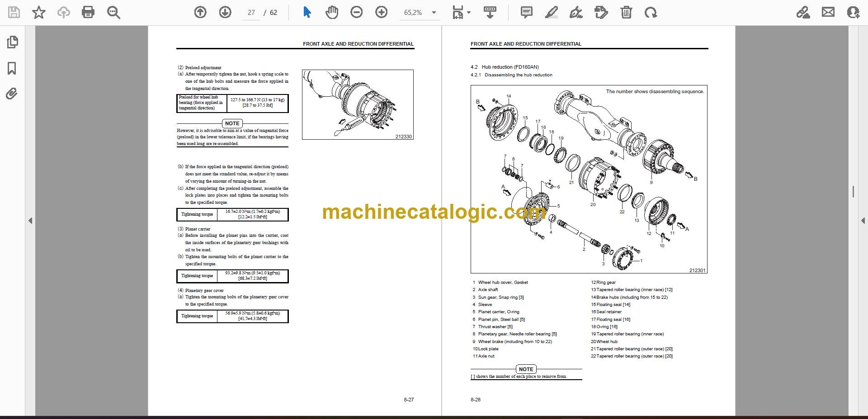The image size is (868, 419).
Task: Choose the selection arrow tool
Action: 307,12
